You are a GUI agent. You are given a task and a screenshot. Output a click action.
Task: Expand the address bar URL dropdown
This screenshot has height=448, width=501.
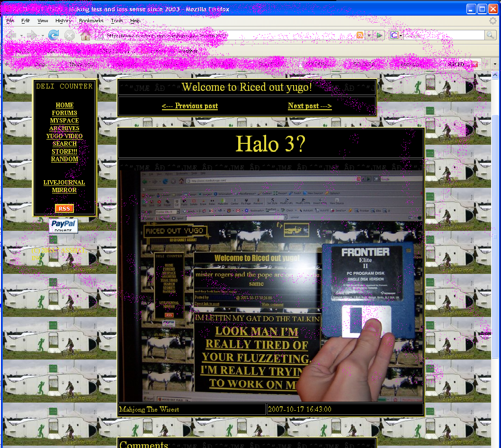tap(369, 35)
